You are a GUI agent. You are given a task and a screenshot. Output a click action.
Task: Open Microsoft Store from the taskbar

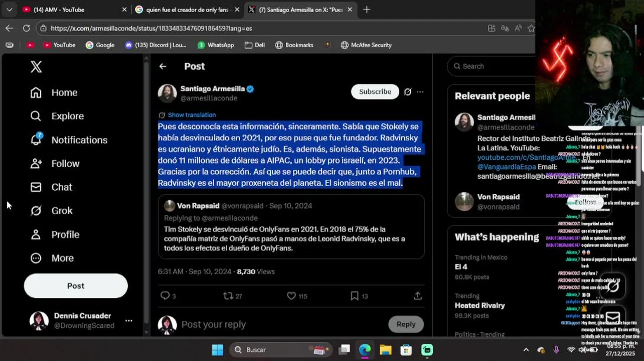[406, 350]
